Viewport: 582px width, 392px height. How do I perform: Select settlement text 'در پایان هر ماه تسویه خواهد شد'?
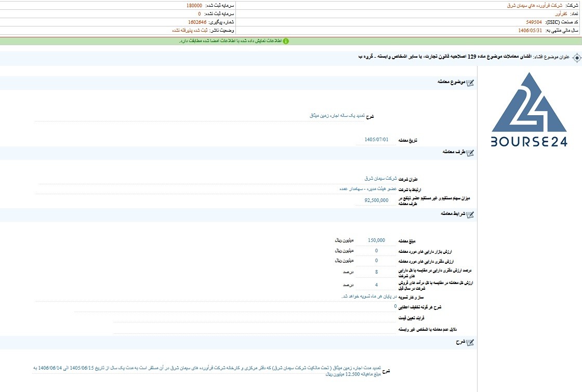(369, 296)
